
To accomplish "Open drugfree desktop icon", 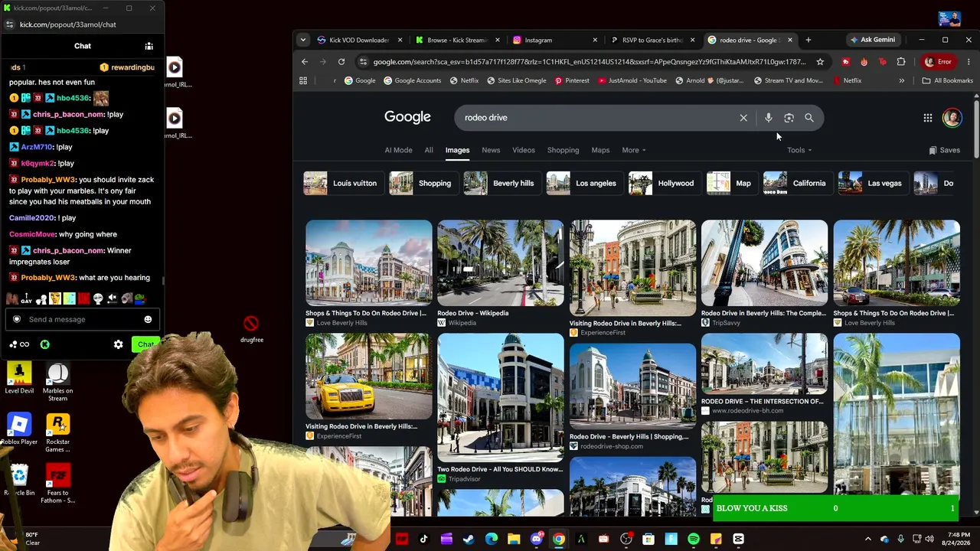I will point(251,329).
